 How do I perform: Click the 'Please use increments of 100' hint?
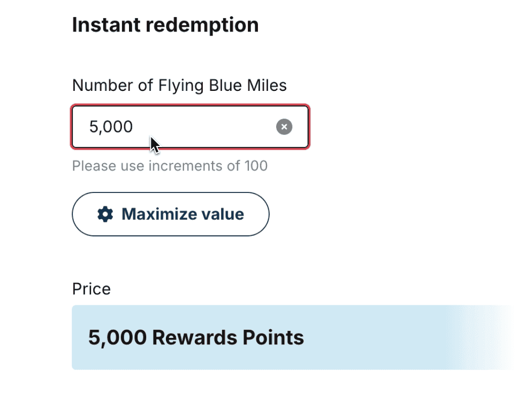170,166
